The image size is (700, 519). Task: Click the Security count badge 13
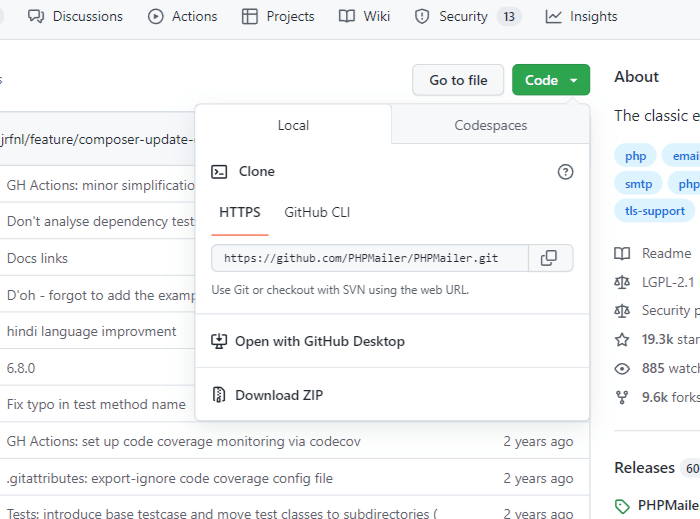click(509, 17)
